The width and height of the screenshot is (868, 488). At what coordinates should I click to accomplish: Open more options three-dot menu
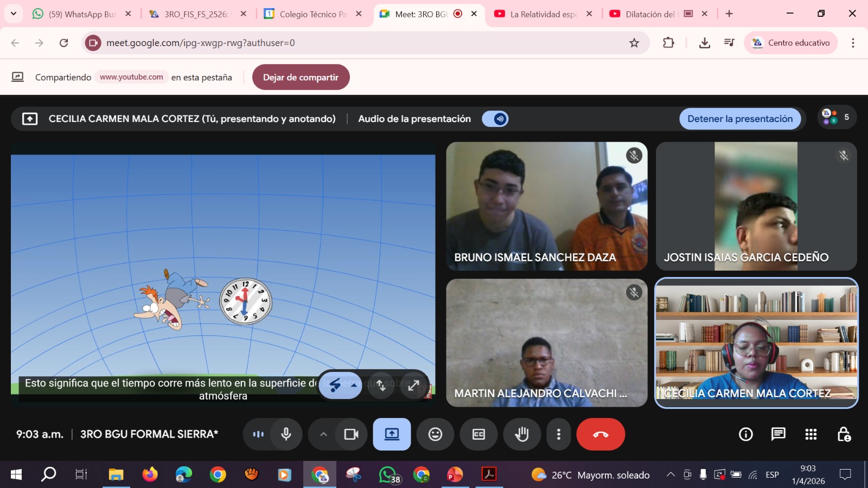pos(558,434)
